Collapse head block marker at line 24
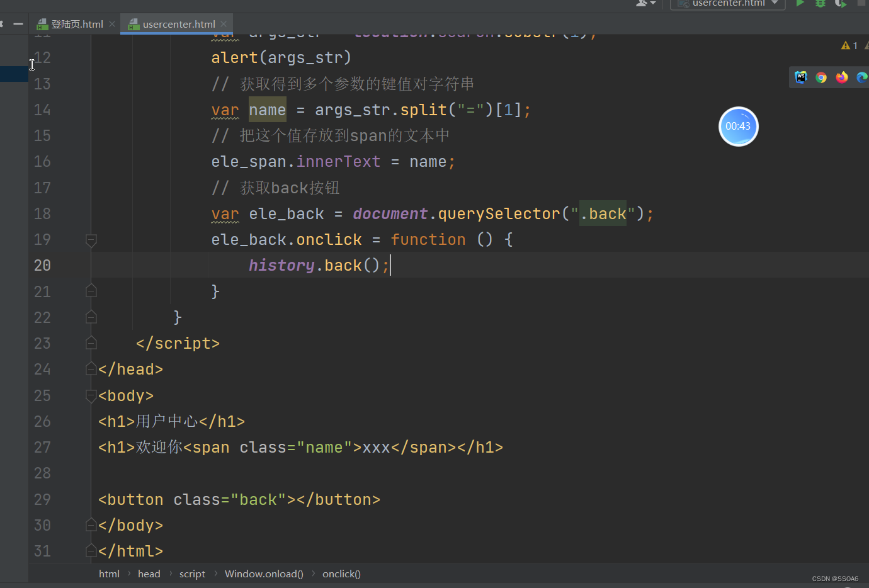869x588 pixels. click(91, 369)
